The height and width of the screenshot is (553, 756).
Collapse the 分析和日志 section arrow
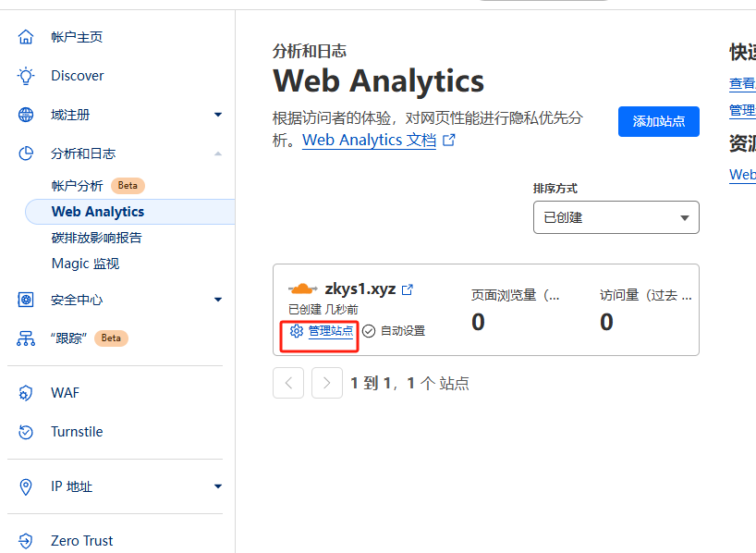pyautogui.click(x=218, y=154)
